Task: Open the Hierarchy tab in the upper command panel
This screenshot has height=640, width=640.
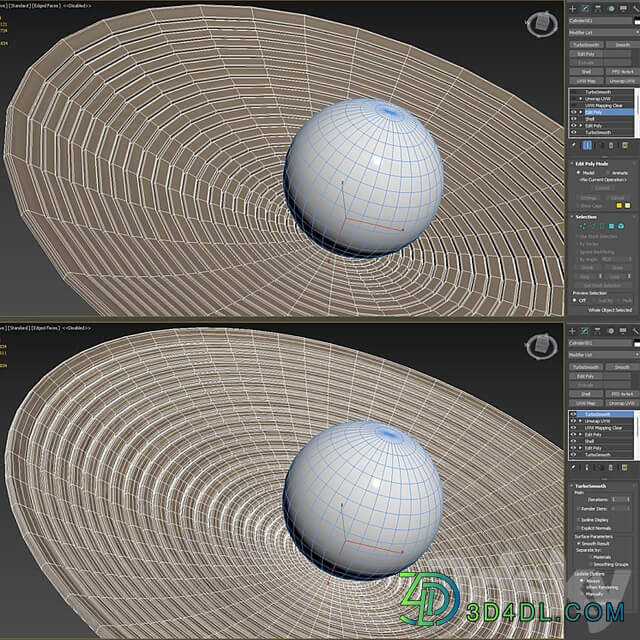Action: point(598,9)
